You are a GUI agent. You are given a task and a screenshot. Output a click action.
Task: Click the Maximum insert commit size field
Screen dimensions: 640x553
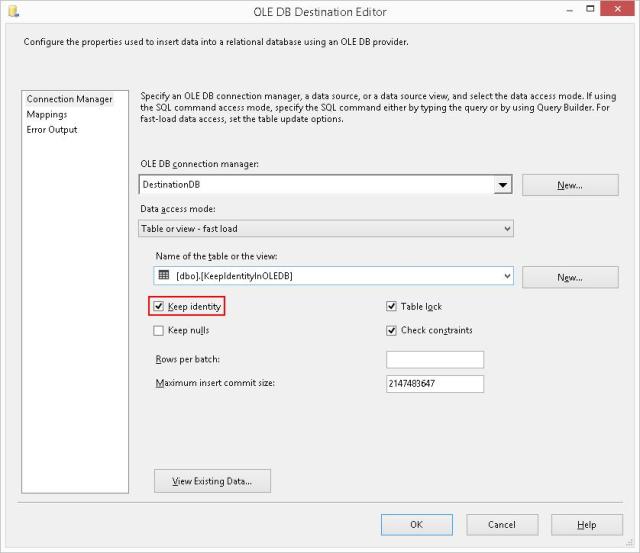click(x=434, y=383)
